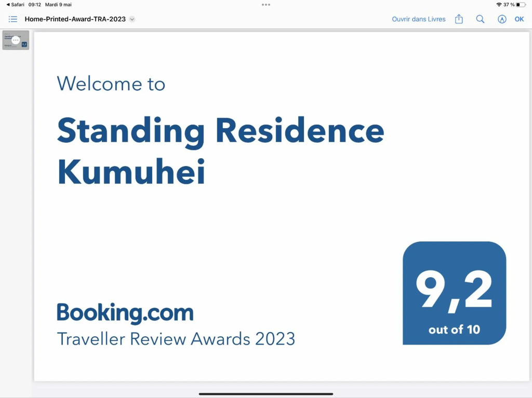
Task: Tap the Wi-Fi status icon
Action: [x=499, y=4]
